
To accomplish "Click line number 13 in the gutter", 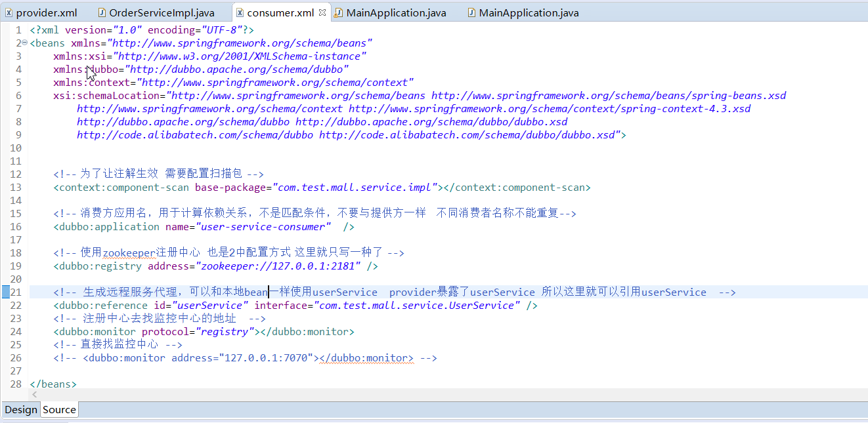I will 16,188.
